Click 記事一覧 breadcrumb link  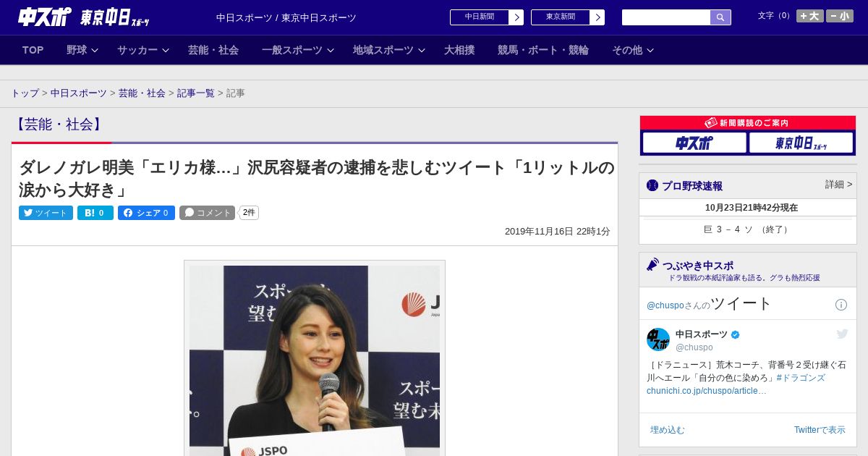(x=196, y=93)
